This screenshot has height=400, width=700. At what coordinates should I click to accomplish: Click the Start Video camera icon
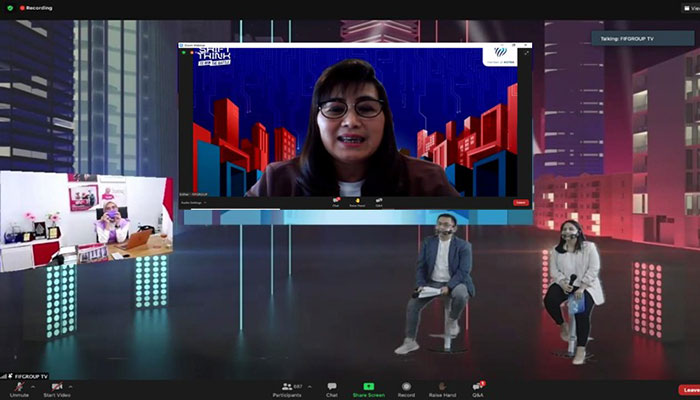coord(58,386)
